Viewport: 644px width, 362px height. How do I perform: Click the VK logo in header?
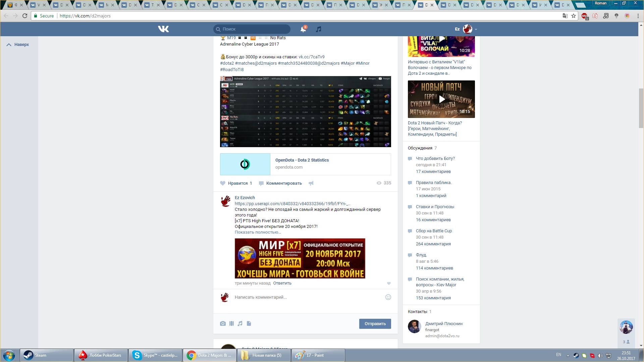click(x=163, y=29)
